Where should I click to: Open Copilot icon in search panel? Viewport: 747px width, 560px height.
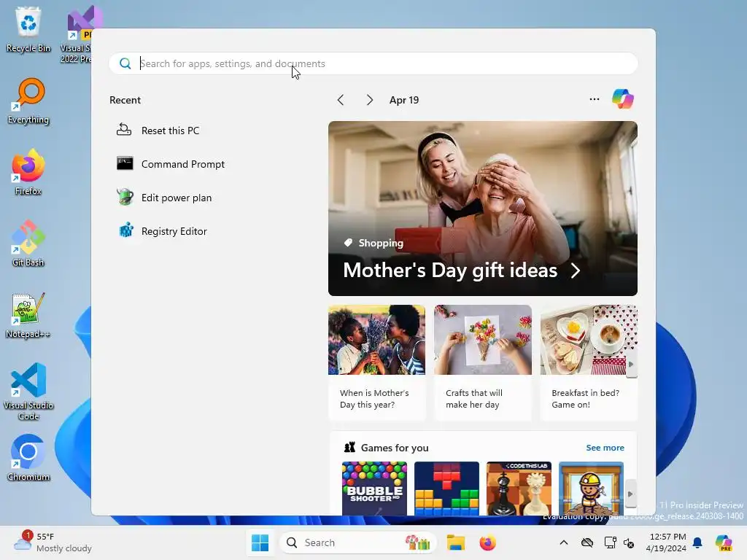(623, 99)
